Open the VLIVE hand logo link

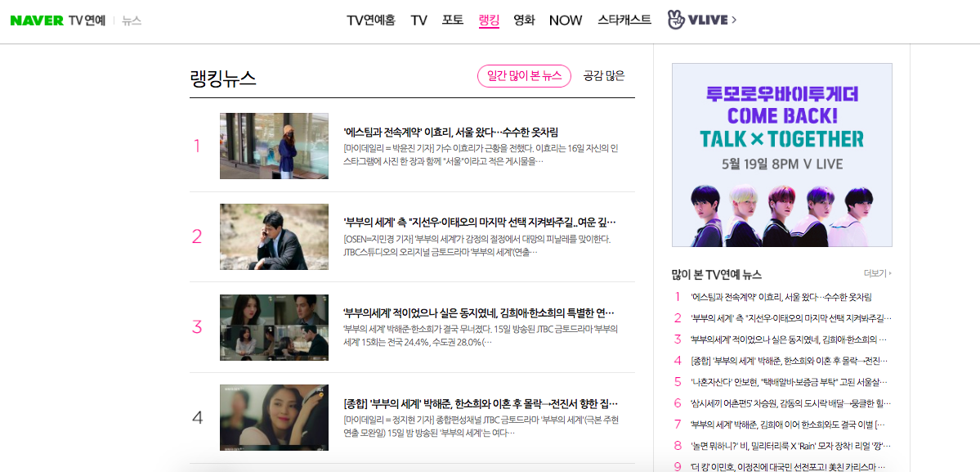point(676,20)
